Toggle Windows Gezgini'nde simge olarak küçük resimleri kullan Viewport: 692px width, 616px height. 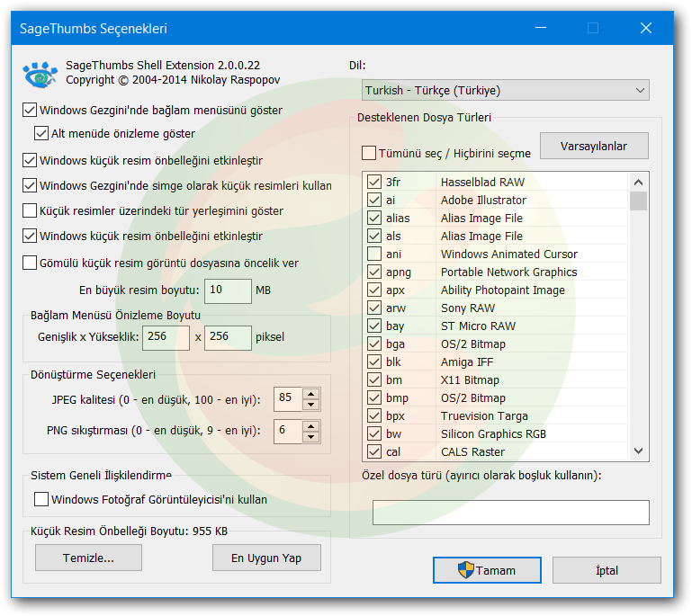coord(30,185)
